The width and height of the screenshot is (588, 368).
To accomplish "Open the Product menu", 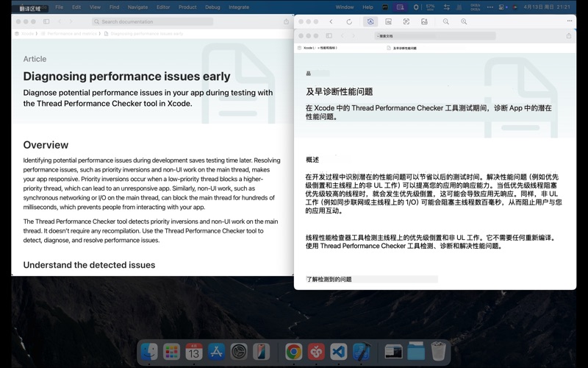I will tap(187, 7).
